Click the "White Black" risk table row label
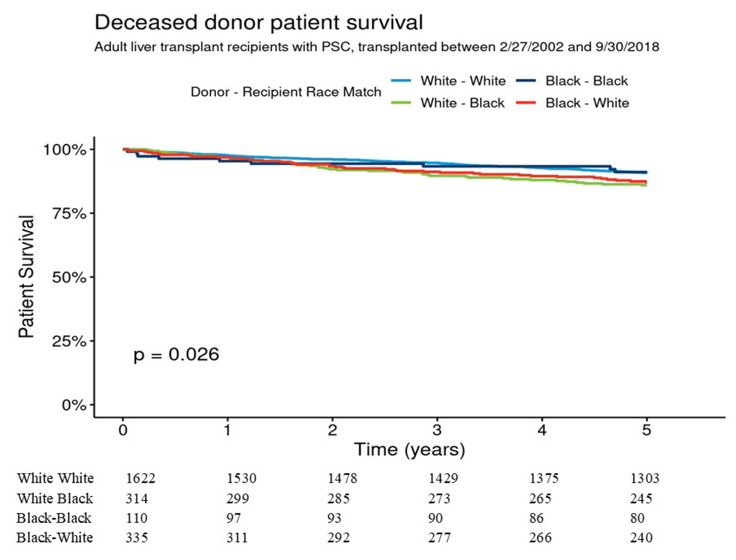736x560 pixels. click(x=55, y=498)
